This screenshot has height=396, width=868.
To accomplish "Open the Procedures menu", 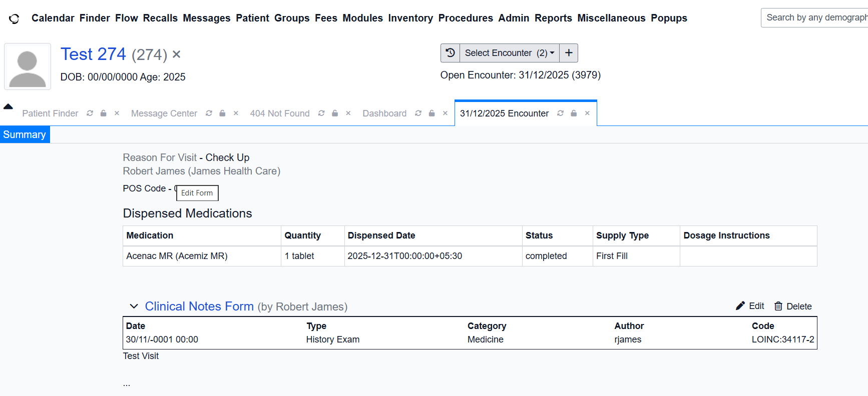I will pyautogui.click(x=465, y=18).
